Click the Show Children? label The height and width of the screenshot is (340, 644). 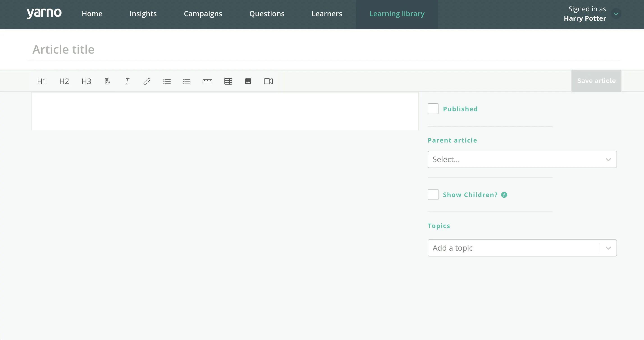(470, 195)
